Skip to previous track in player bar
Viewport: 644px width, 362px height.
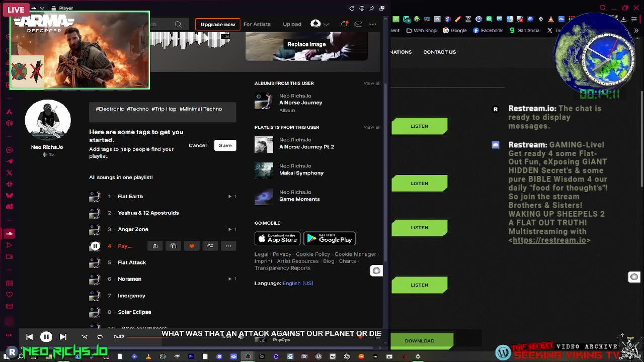tap(29, 337)
